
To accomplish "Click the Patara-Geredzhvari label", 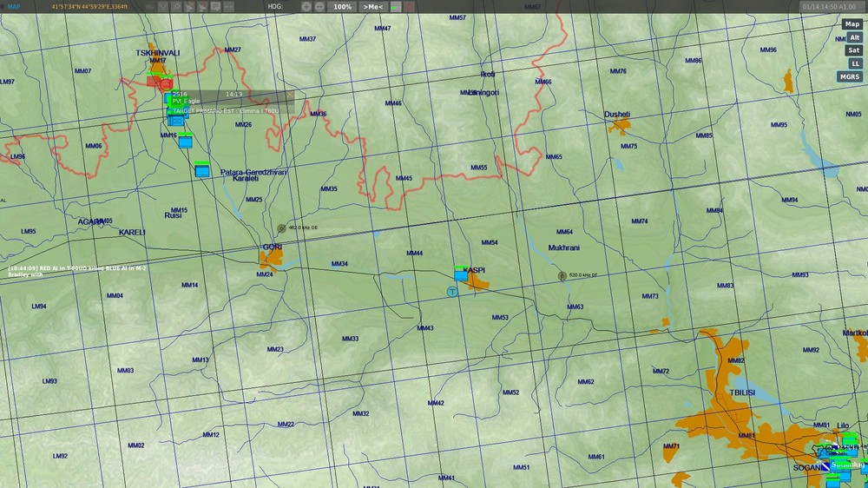I will click(x=253, y=172).
